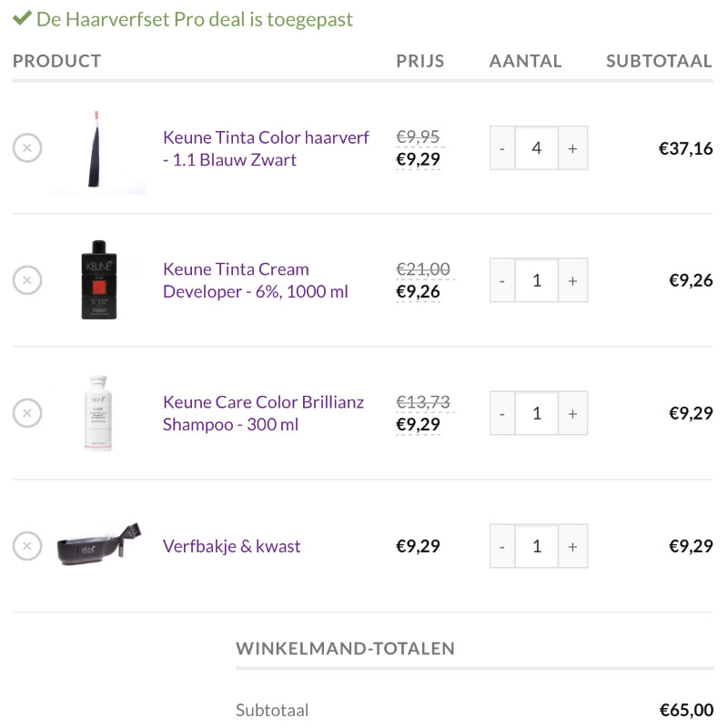The height and width of the screenshot is (728, 728).
Task: Click the dye bowl and brush thumbnail
Action: pos(98,544)
